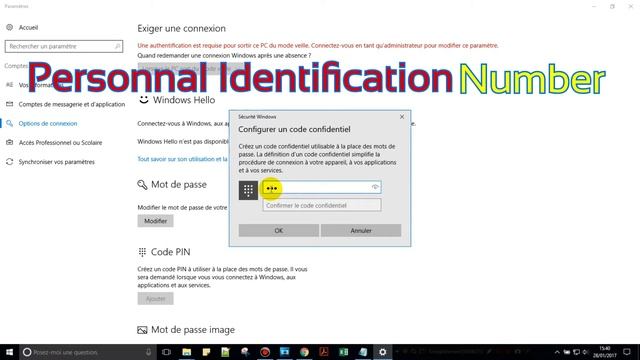640x360 pixels.
Task: Open File Explorer from taskbar
Action: (x=187, y=352)
